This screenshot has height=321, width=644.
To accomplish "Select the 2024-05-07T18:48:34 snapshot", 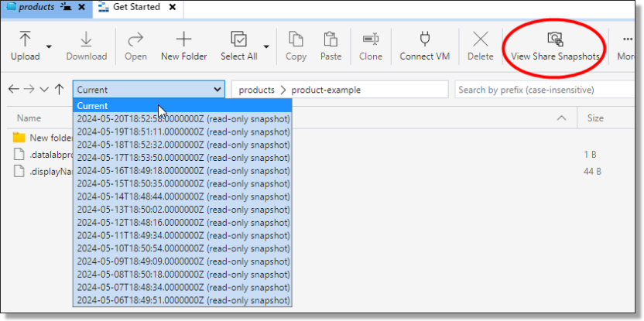I will coord(183,287).
